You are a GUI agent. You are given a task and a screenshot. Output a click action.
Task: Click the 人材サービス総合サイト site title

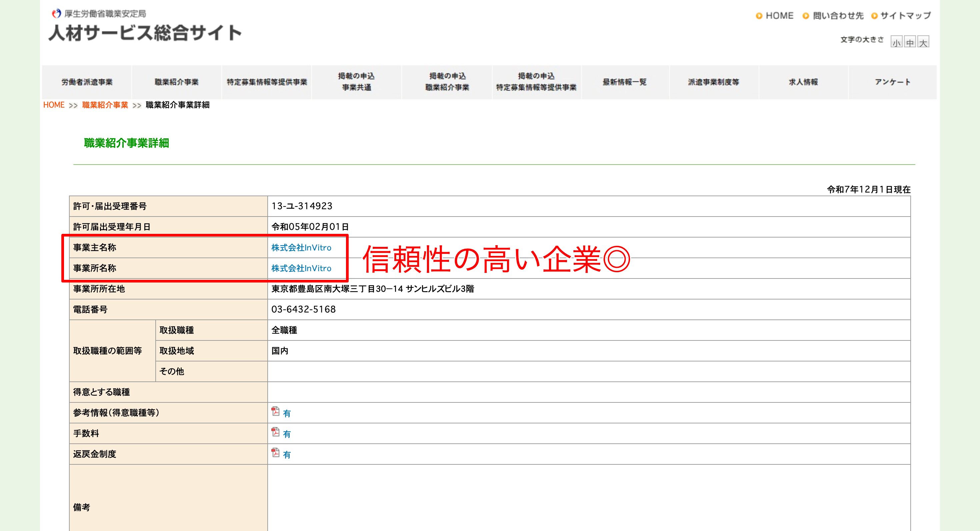tap(145, 33)
